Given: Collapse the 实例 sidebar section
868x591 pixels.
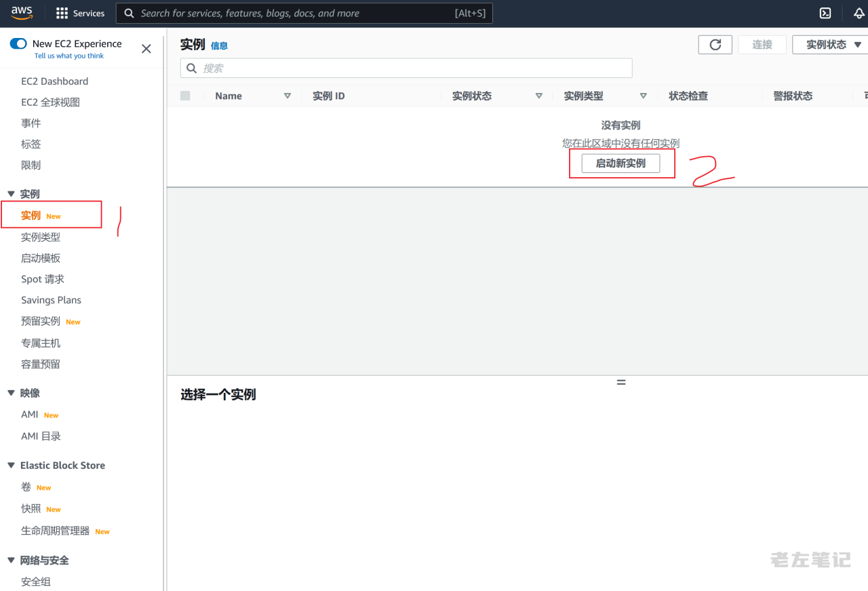Looking at the screenshot, I should point(11,194).
